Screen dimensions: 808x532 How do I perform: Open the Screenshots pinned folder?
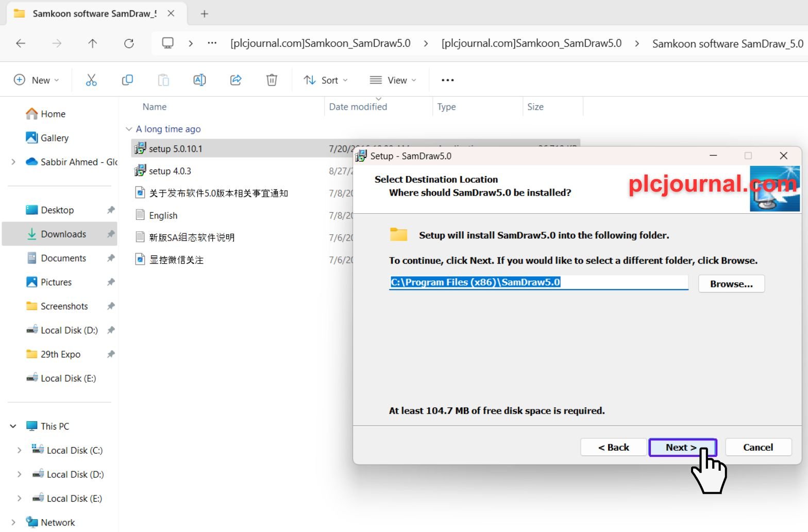pyautogui.click(x=57, y=306)
